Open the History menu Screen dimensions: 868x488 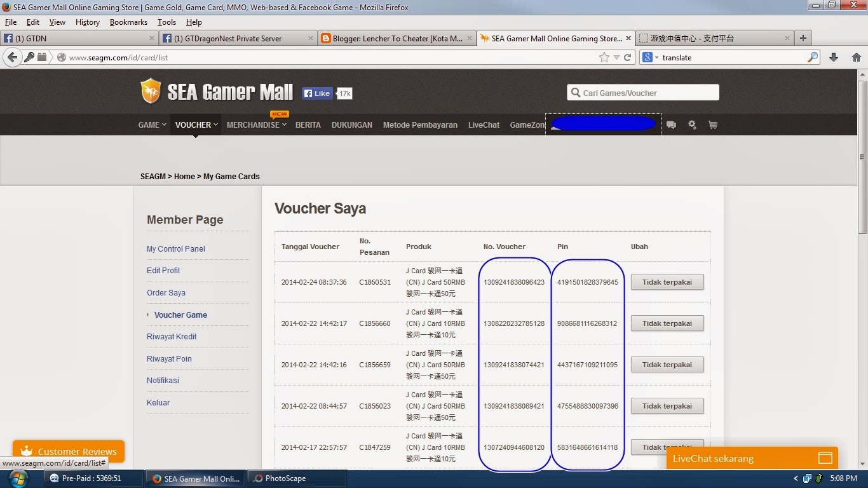pos(88,22)
